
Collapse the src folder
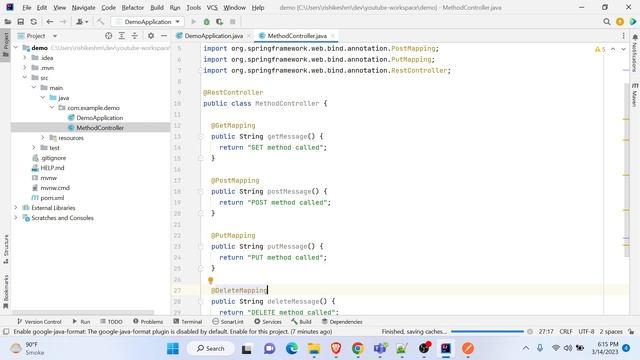point(25,78)
